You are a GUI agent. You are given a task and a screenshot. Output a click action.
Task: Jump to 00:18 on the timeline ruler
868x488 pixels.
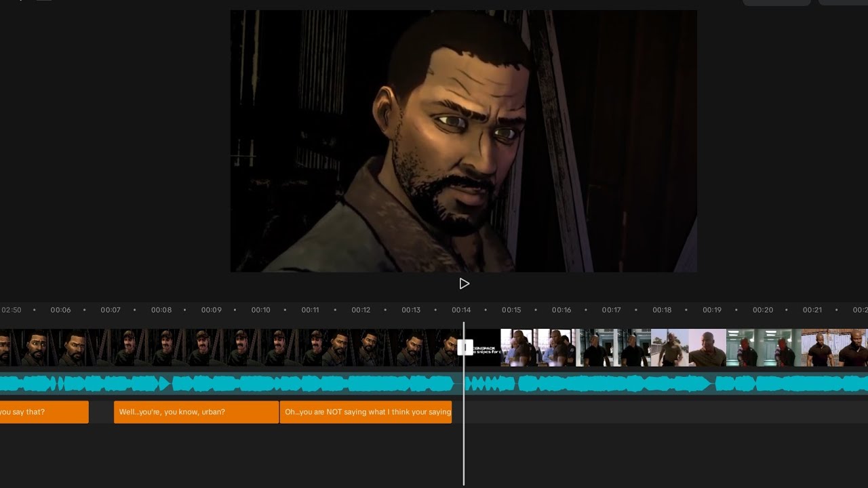[x=662, y=310]
